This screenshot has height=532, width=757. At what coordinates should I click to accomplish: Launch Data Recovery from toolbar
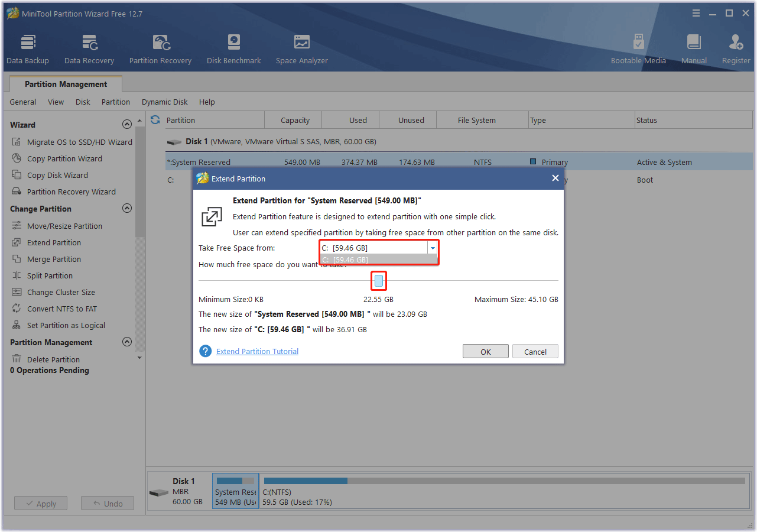click(x=89, y=49)
